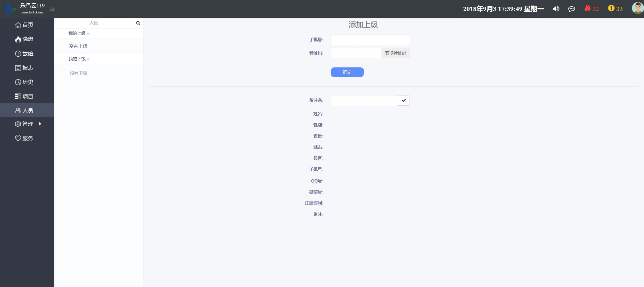Viewport: 644px width, 287px height.
Task: Open the user avatar menu
Action: coord(637,8)
